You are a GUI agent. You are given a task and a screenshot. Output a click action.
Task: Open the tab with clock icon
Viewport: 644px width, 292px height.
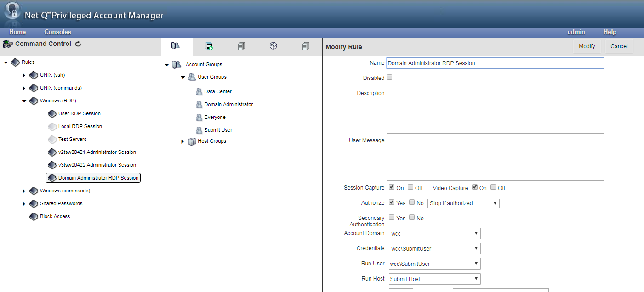(x=274, y=45)
